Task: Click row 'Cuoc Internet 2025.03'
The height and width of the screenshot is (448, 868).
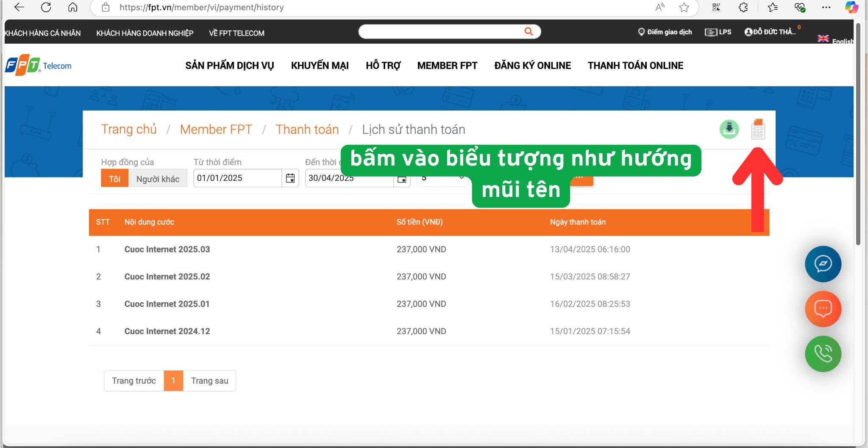Action: tap(429, 249)
